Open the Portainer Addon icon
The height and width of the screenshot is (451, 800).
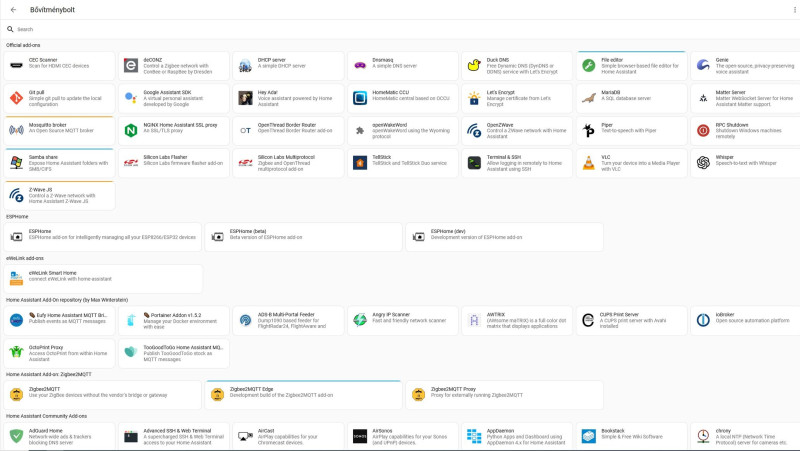pos(131,320)
